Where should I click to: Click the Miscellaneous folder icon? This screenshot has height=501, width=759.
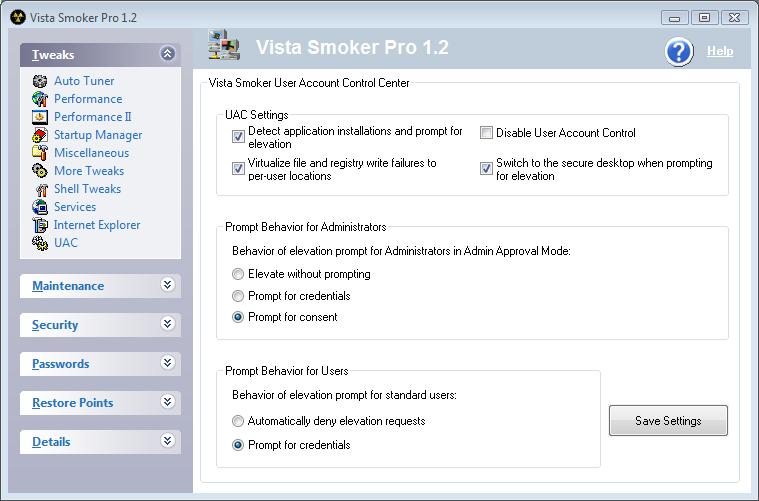(40, 153)
